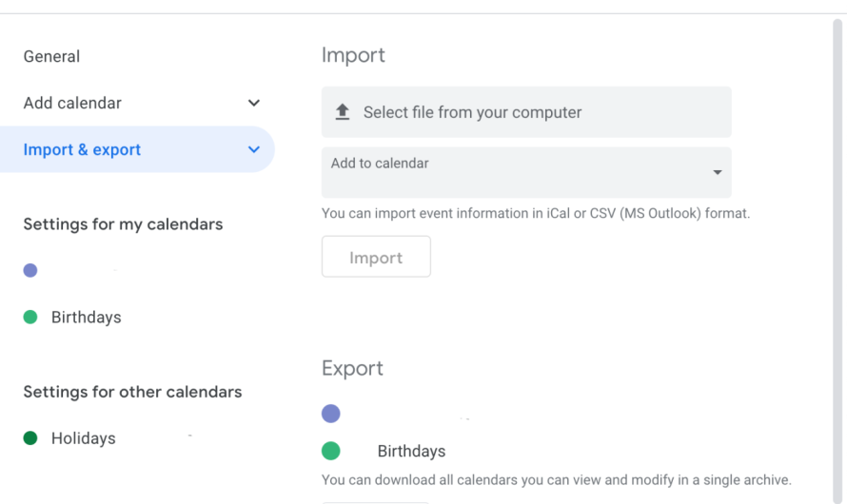Click Birthdays label in Export section
Image resolution: width=847 pixels, height=504 pixels.
tap(412, 451)
